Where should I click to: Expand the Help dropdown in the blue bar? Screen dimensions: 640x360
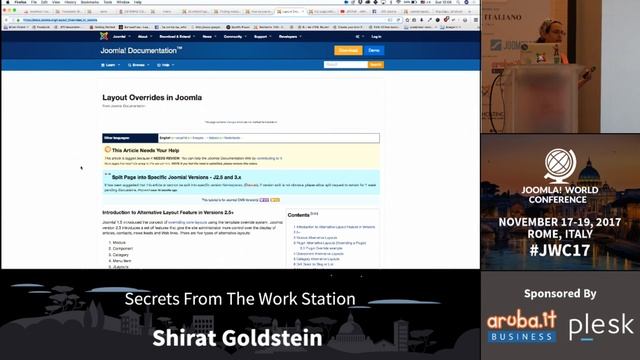pyautogui.click(x=166, y=65)
